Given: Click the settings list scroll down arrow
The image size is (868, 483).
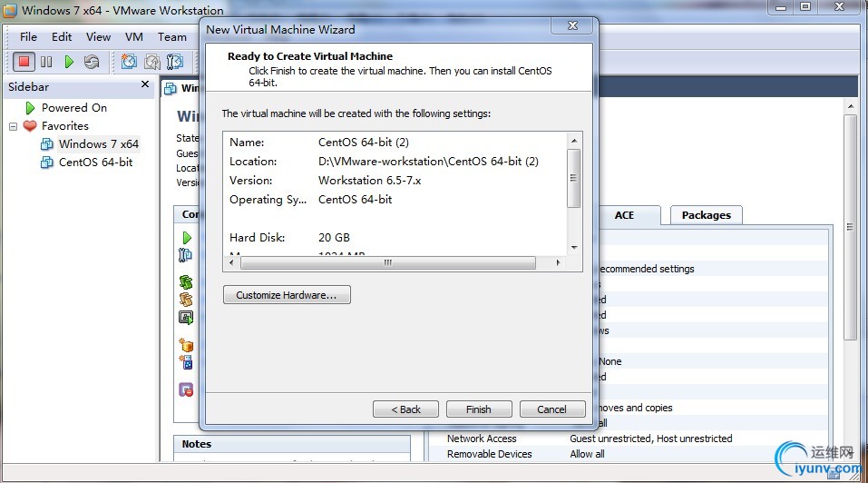Looking at the screenshot, I should pos(574,248).
